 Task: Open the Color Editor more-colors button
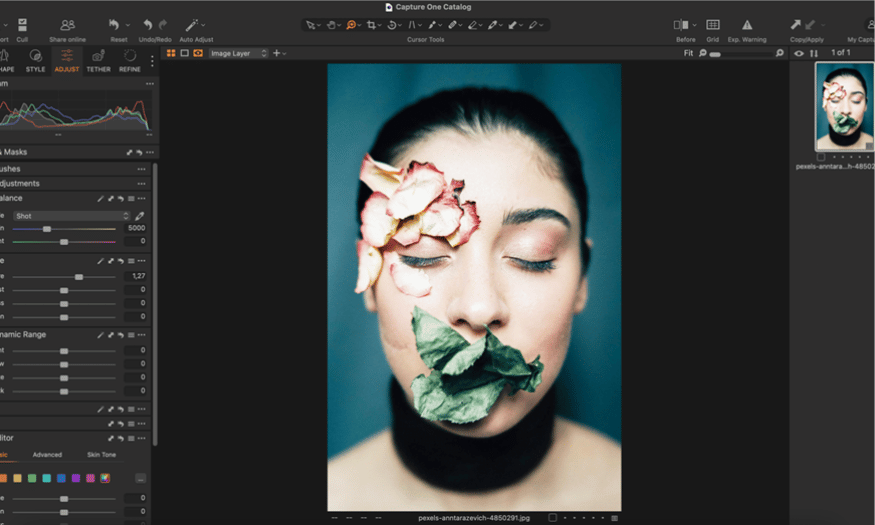tap(141, 478)
